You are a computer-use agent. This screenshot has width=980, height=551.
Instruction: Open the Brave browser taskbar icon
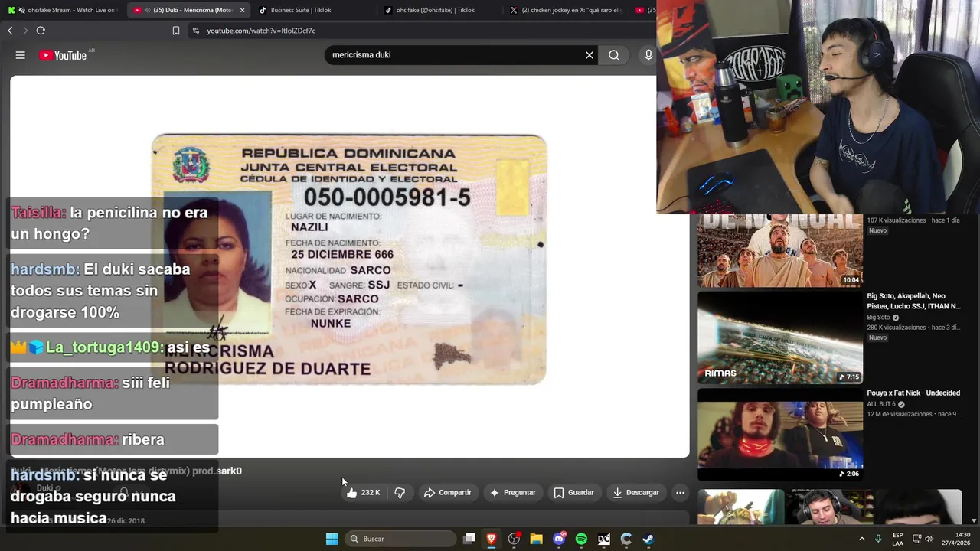[492, 539]
